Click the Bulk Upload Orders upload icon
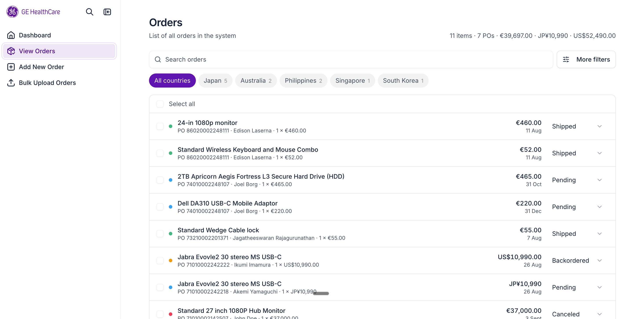The width and height of the screenshot is (644, 319). pyautogui.click(x=11, y=83)
